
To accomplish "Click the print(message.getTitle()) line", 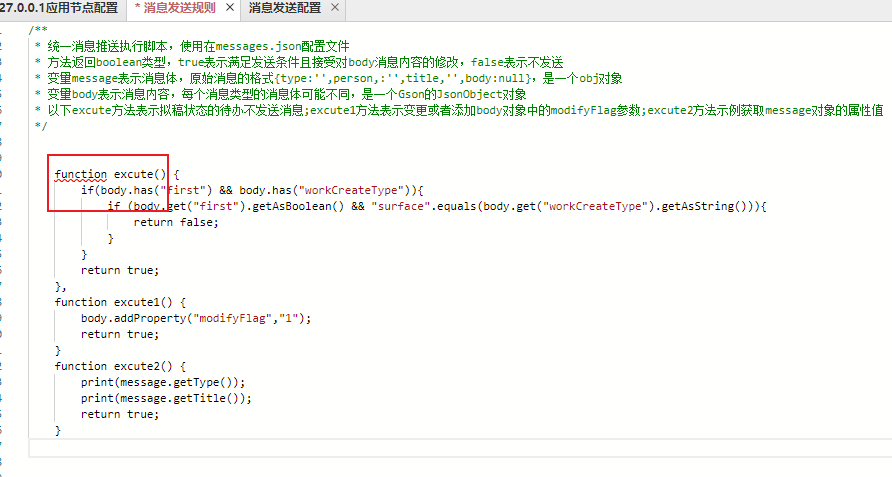I will pyautogui.click(x=166, y=398).
